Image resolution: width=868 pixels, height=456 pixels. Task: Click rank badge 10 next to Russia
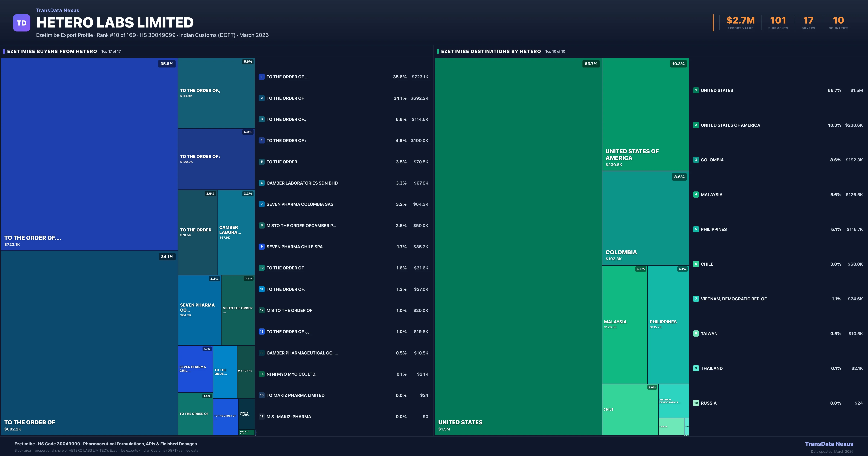click(696, 403)
